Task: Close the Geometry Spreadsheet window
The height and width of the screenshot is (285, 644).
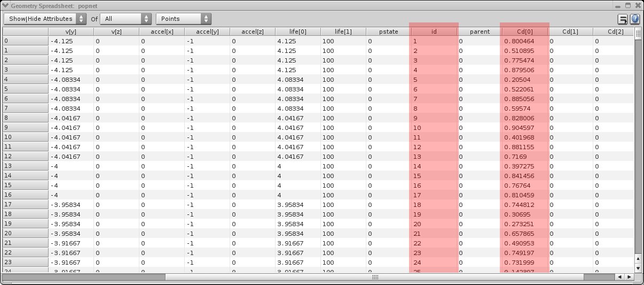Action: click(638, 5)
